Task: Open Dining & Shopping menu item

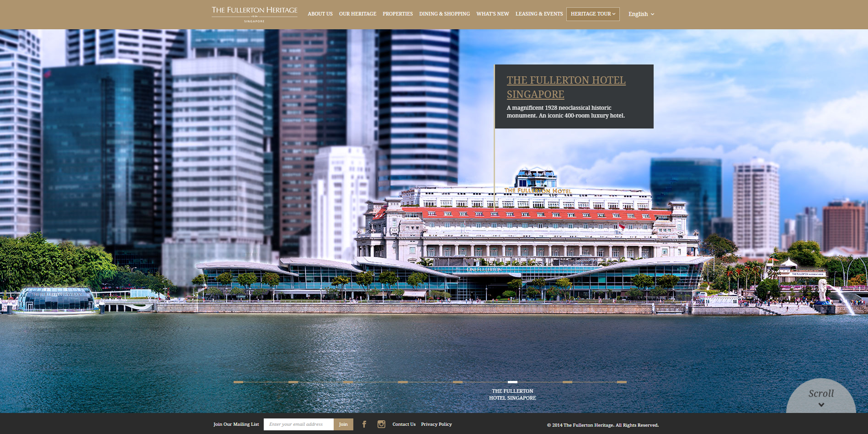Action: coord(444,14)
